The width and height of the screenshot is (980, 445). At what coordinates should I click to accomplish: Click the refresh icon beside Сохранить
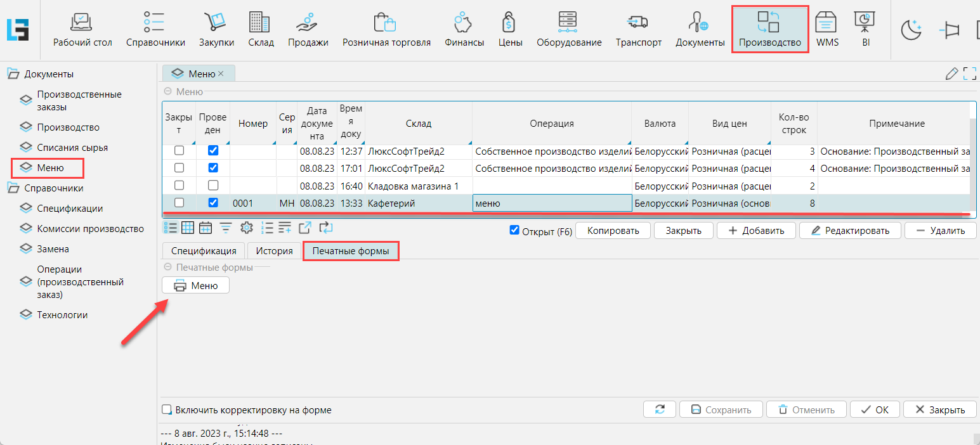[660, 410]
